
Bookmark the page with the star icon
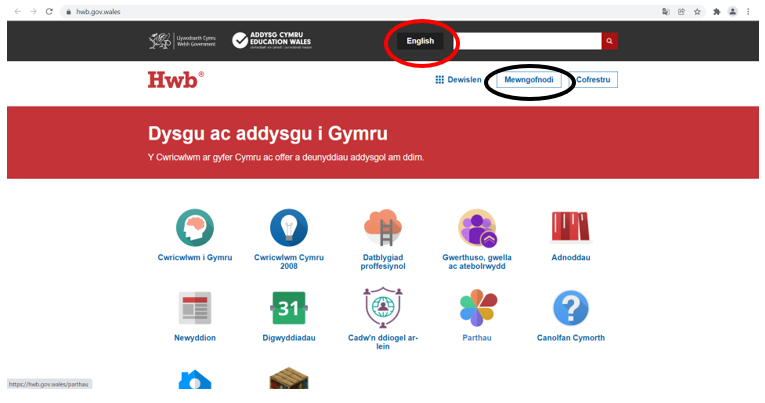point(697,12)
